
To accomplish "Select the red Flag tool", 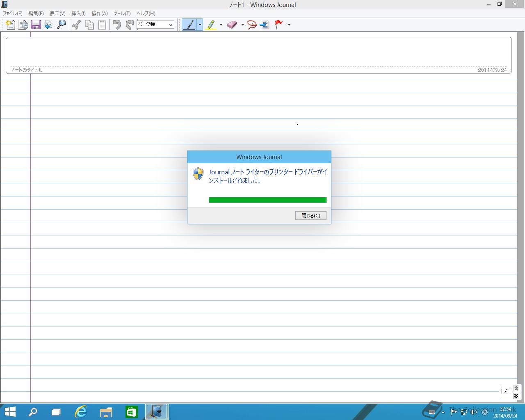I will (x=279, y=25).
